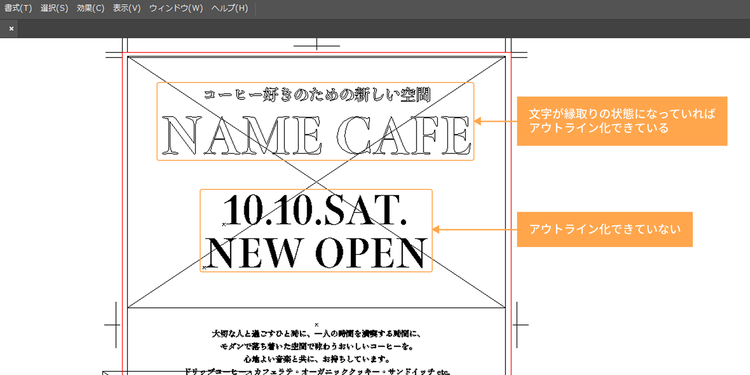Click the ドリップコーヒー menu items line
This screenshot has width=750, height=375.
coord(316,371)
